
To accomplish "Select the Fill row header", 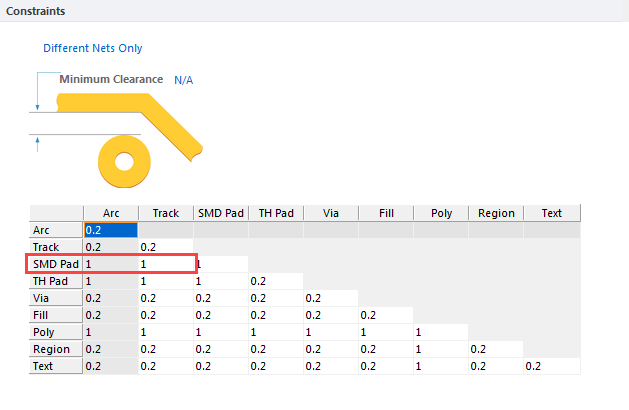I will pyautogui.click(x=56, y=315).
